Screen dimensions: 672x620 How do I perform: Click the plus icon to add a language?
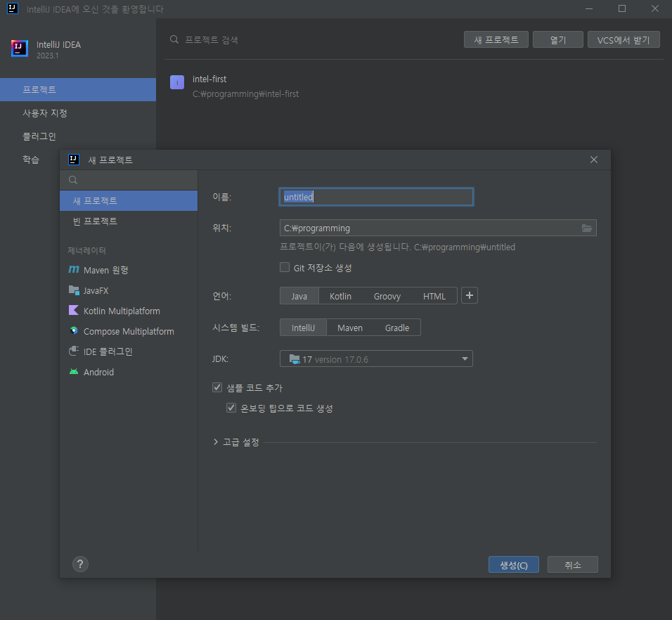point(470,296)
